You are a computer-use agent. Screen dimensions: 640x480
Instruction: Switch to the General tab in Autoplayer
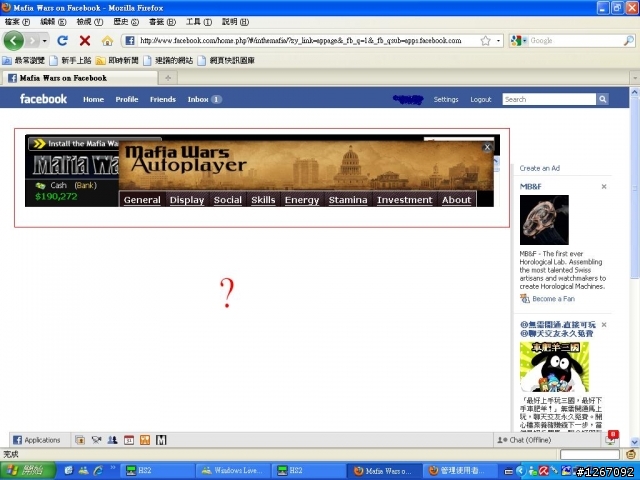pyautogui.click(x=142, y=200)
